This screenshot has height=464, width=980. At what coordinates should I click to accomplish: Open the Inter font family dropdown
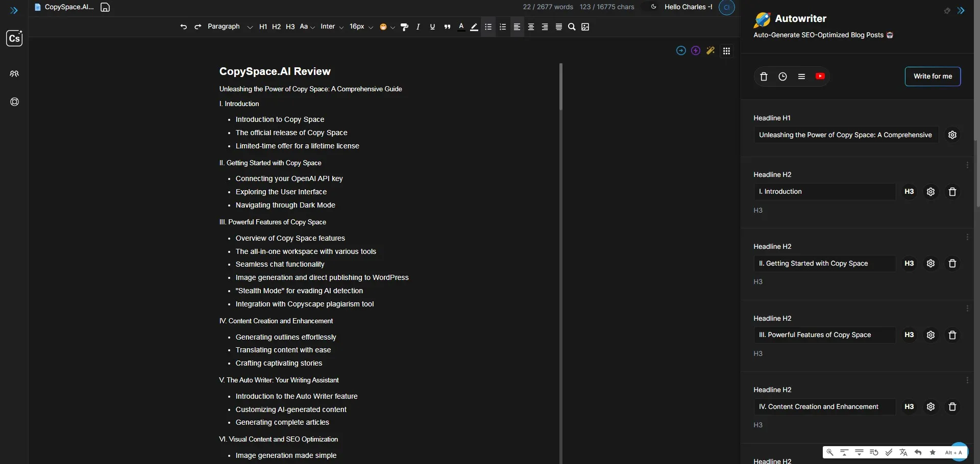(332, 27)
